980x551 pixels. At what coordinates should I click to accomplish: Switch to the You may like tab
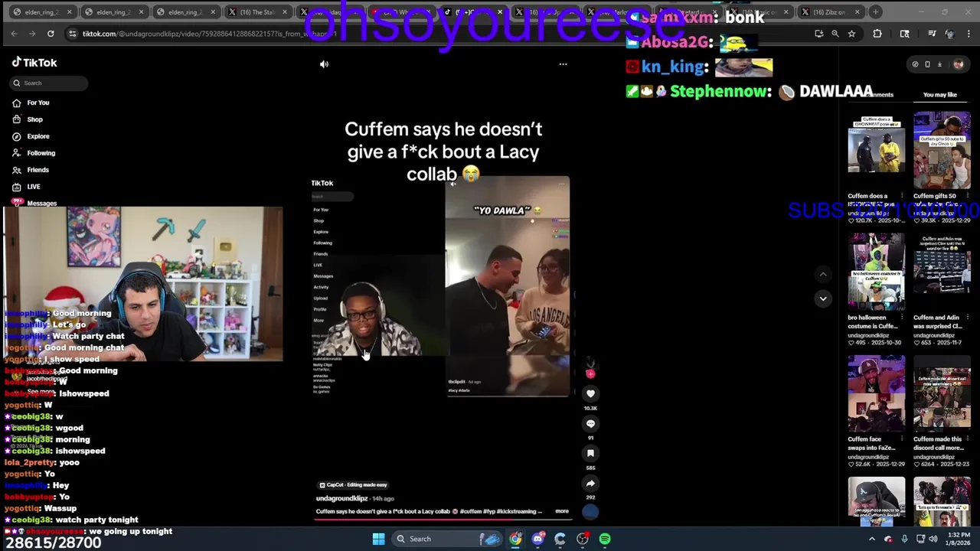click(939, 95)
